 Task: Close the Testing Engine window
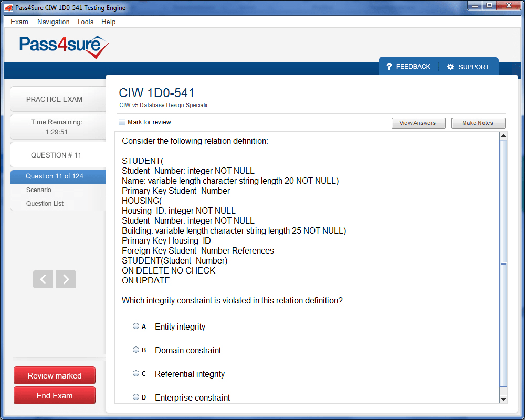[x=509, y=5]
